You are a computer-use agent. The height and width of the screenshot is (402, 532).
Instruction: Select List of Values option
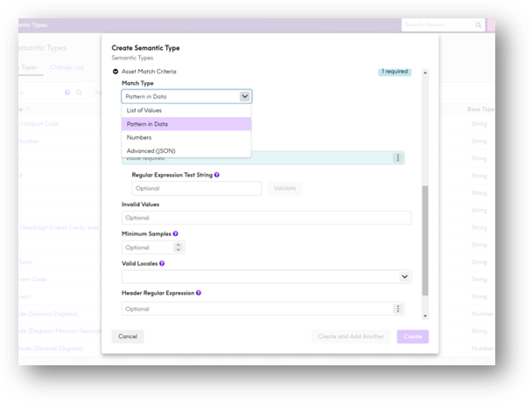click(x=186, y=110)
